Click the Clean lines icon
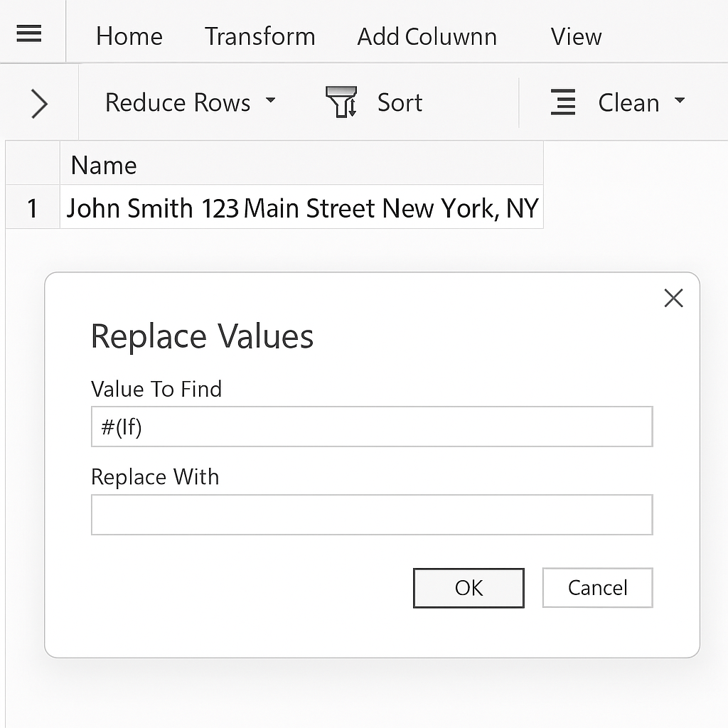728x728 pixels. (x=563, y=102)
